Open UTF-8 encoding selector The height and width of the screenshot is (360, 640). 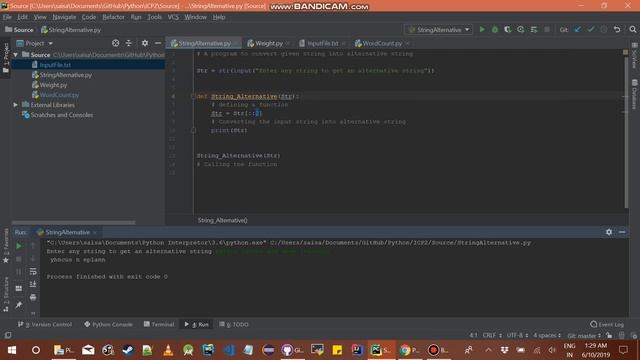point(517,335)
